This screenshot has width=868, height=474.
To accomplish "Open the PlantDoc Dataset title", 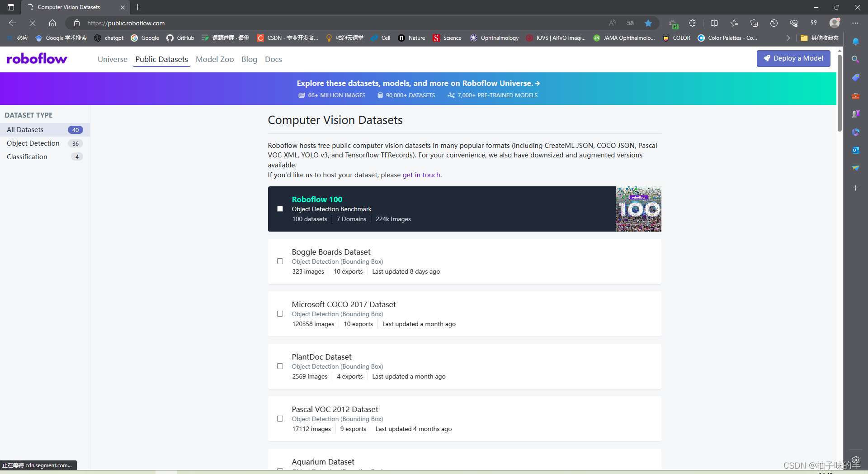I will [x=321, y=357].
